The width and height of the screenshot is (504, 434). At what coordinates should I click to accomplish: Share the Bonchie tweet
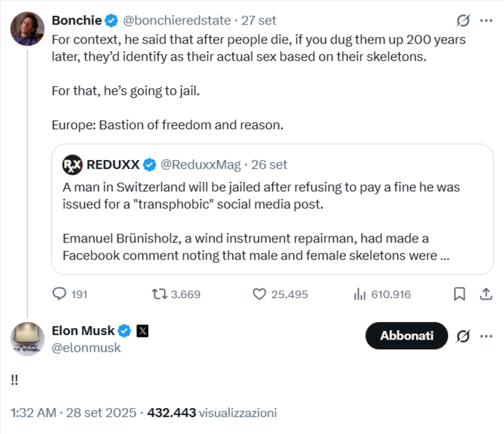[486, 294]
